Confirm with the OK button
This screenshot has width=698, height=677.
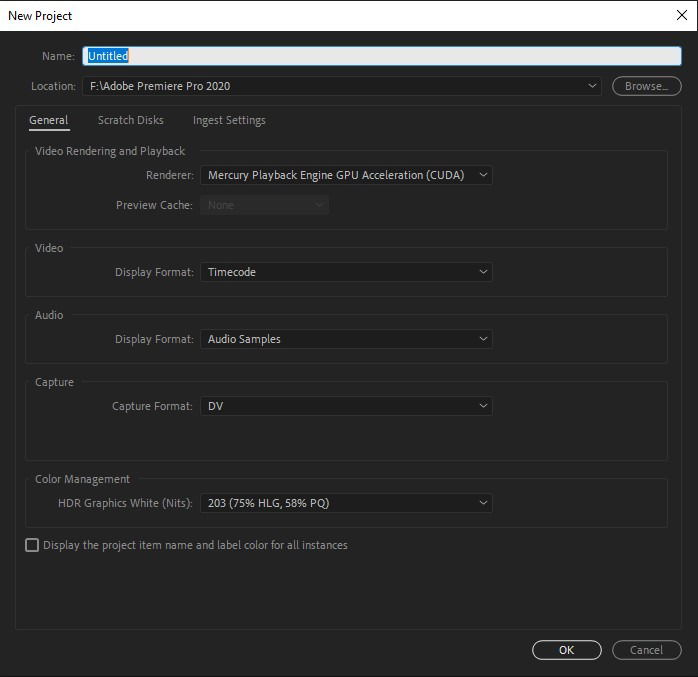coord(566,650)
